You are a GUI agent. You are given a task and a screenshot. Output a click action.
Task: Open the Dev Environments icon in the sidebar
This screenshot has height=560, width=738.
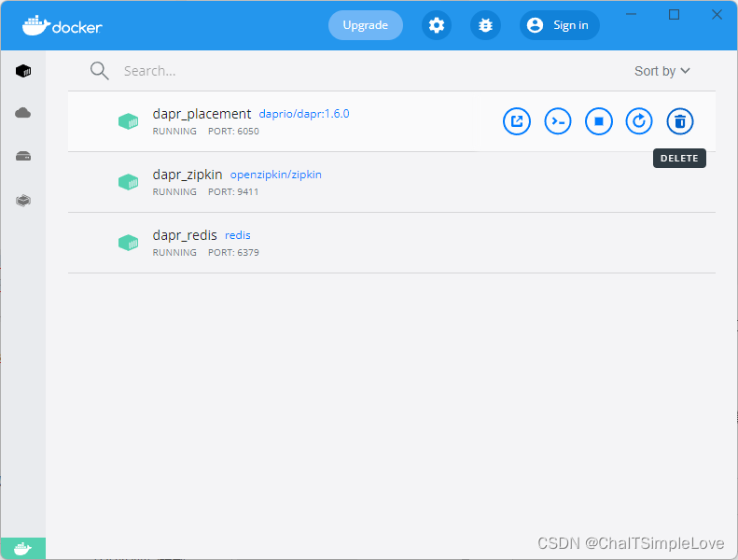(x=23, y=201)
